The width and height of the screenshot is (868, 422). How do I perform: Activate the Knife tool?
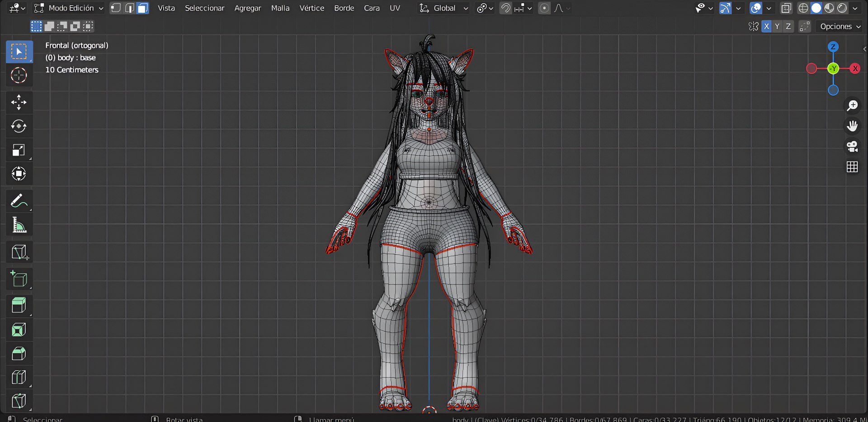[19, 401]
